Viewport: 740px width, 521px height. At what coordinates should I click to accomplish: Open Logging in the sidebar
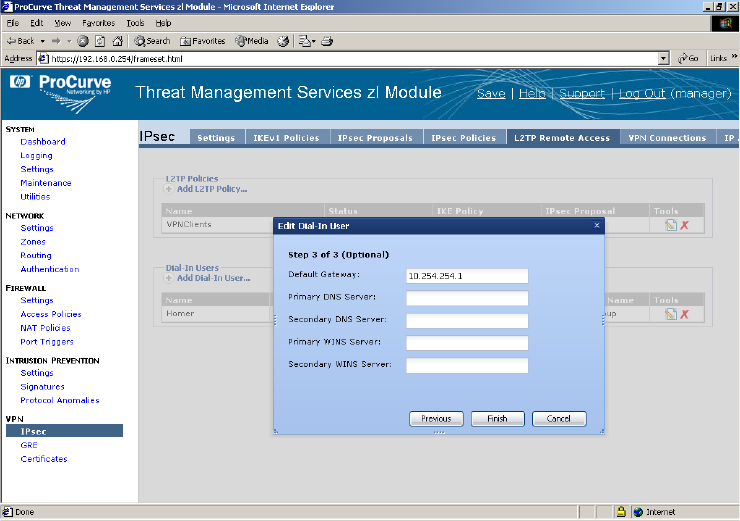pyautogui.click(x=36, y=155)
